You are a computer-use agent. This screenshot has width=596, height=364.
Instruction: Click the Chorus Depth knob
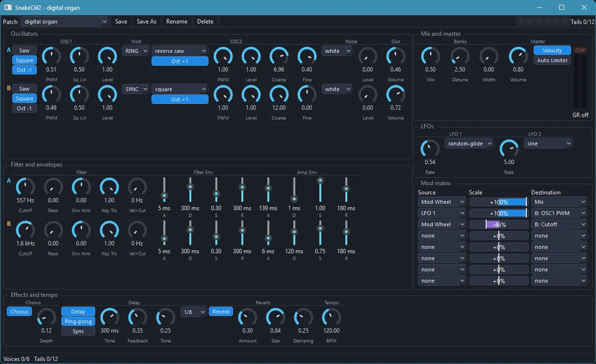[47, 317]
